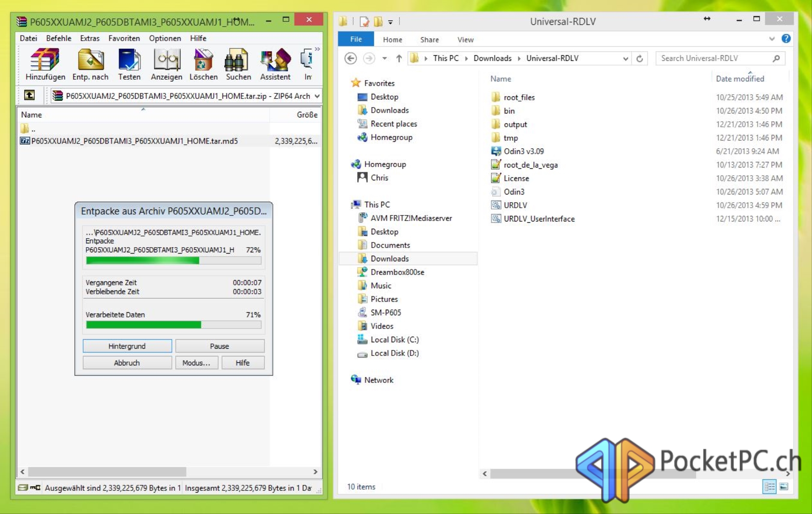Click the Modus... button in extraction dialog
This screenshot has height=514, width=812.
point(196,363)
